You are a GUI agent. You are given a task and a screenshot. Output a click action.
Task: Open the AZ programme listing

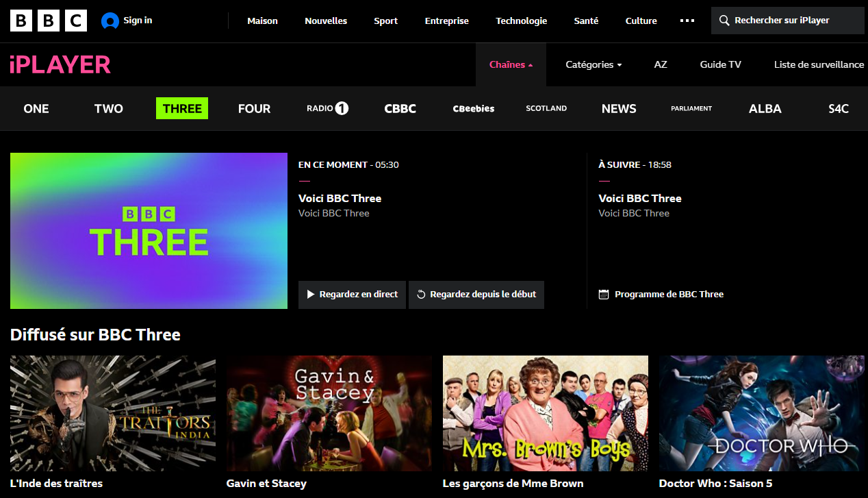coord(661,64)
